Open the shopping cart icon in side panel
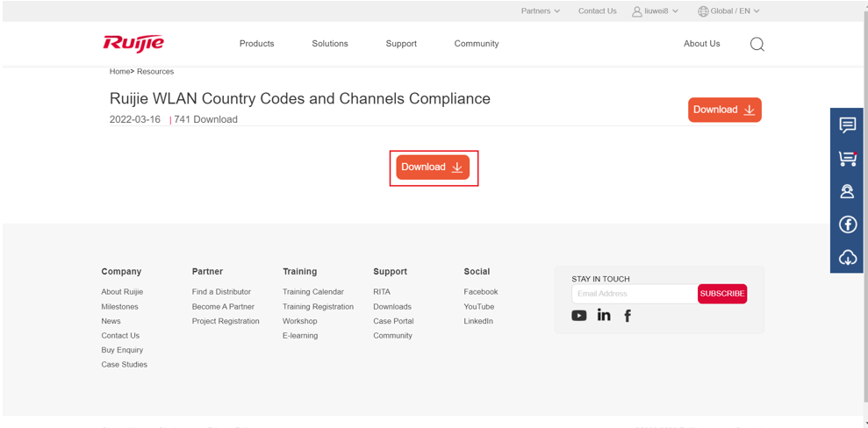This screenshot has height=428, width=868. pyautogui.click(x=848, y=159)
